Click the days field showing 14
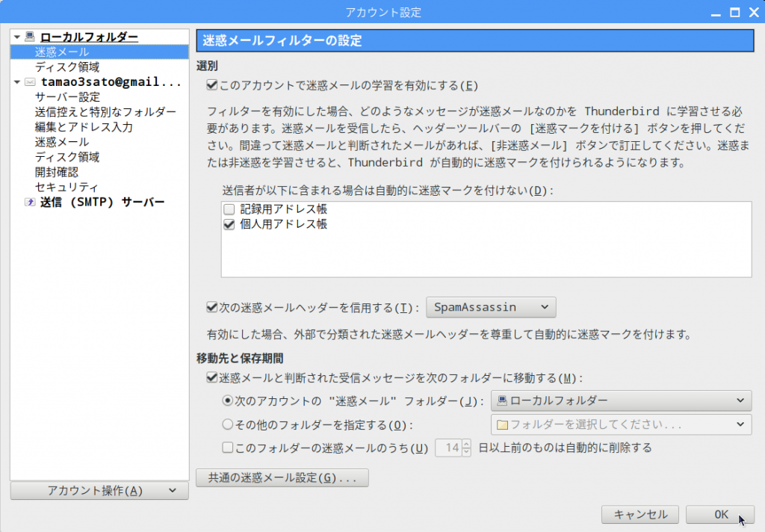Screen dimensions: 765x532 click(448, 448)
